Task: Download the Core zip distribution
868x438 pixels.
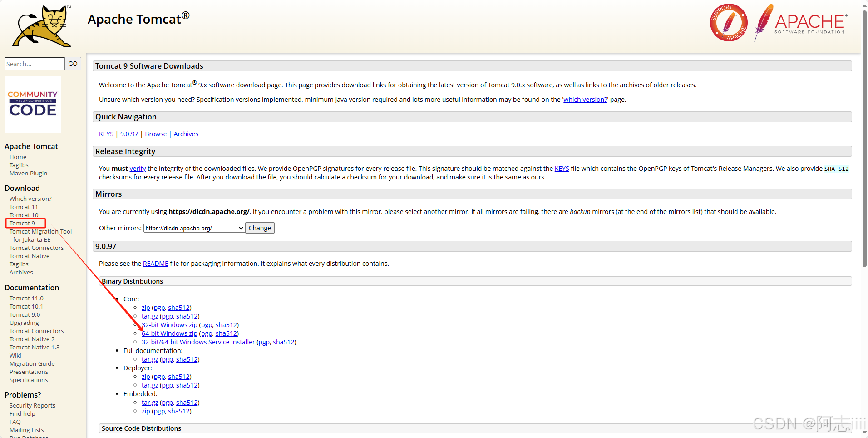Action: pyautogui.click(x=146, y=308)
